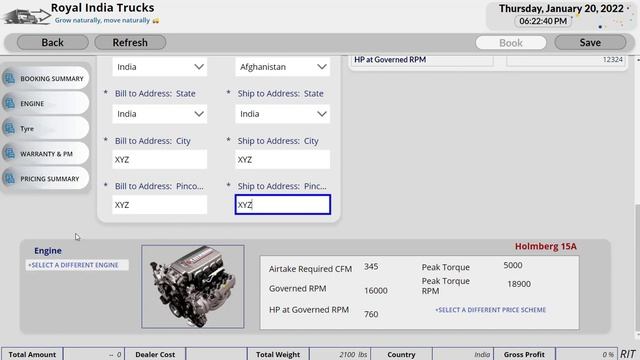Click the Booking Summary sidebar icon
Screen dimensions: 640x360
tap(9, 78)
